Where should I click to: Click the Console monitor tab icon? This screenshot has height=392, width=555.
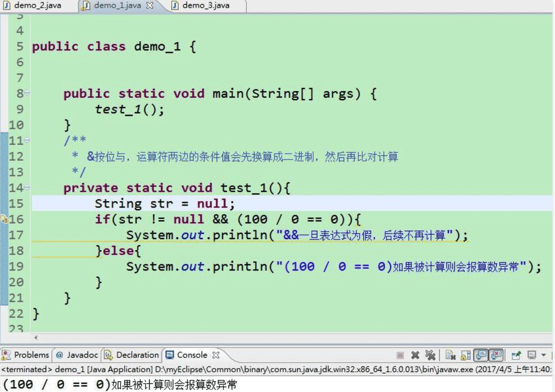pos(169,355)
